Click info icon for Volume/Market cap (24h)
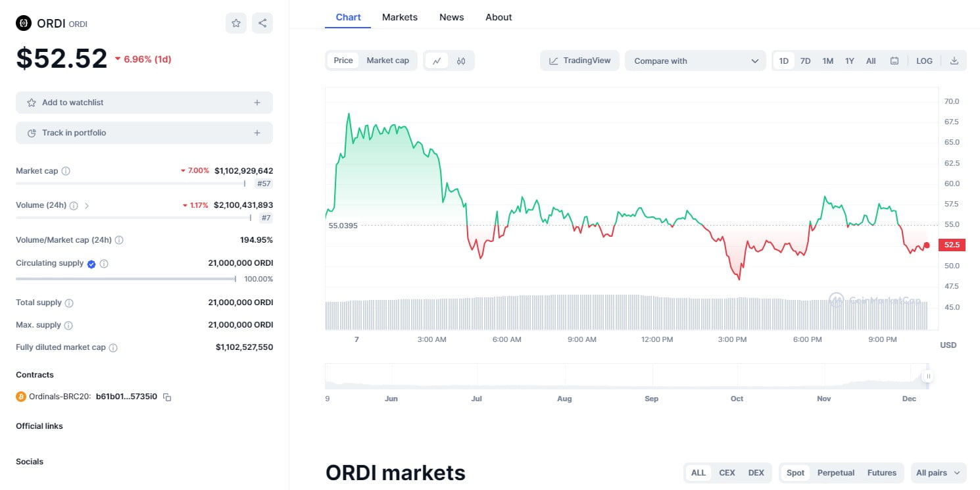This screenshot has width=980, height=490. coord(119,240)
